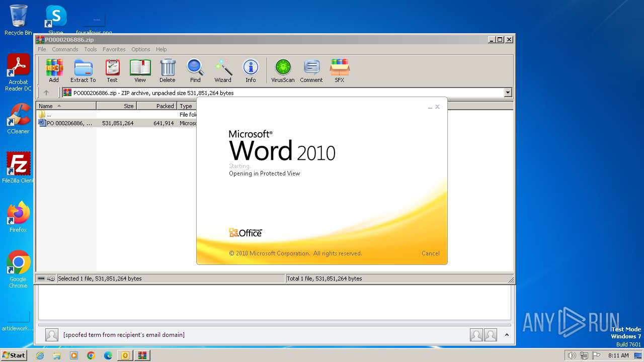
Task: Click the second contact picture in the people pane
Action: click(x=491, y=335)
